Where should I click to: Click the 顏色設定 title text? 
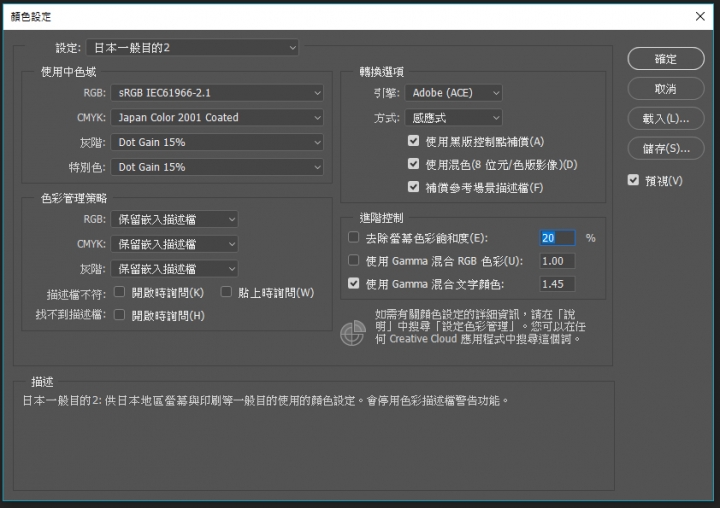point(31,17)
